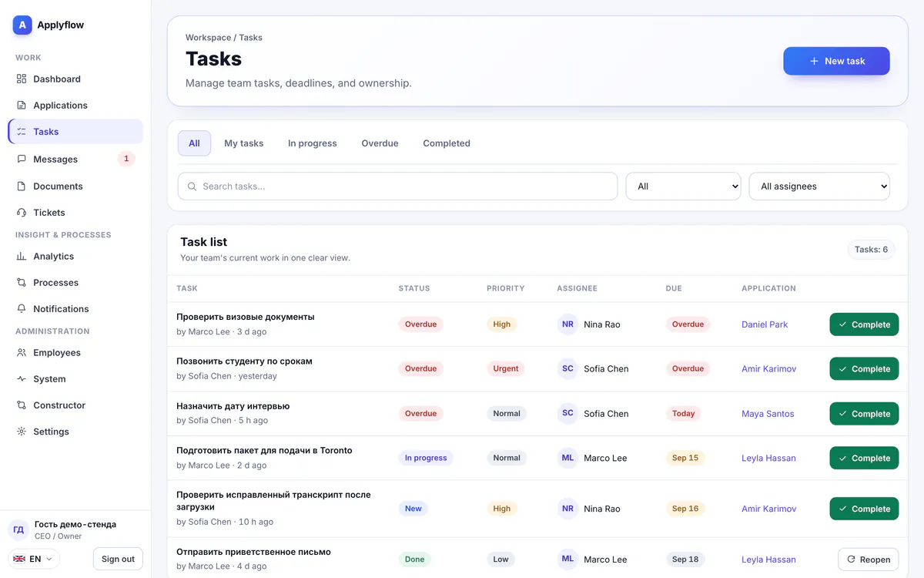The image size is (924, 578).
Task: Click the Tasks: 6 counter badge
Action: click(872, 250)
